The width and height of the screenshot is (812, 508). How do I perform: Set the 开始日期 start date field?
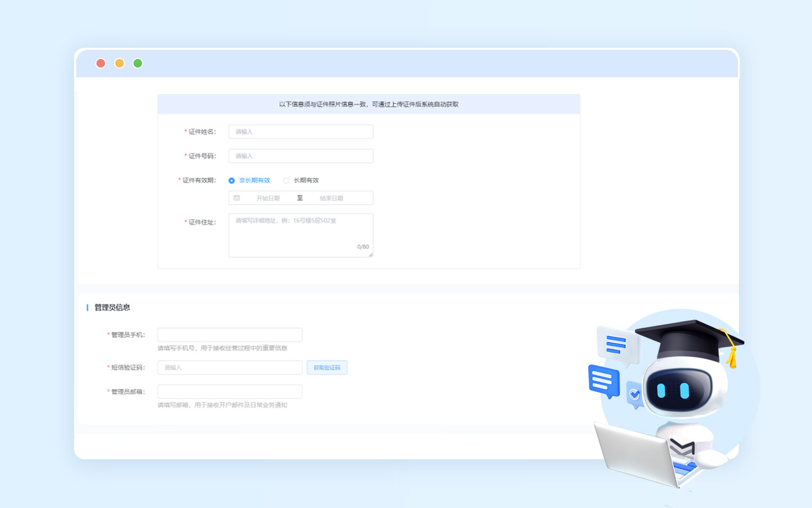tap(268, 198)
